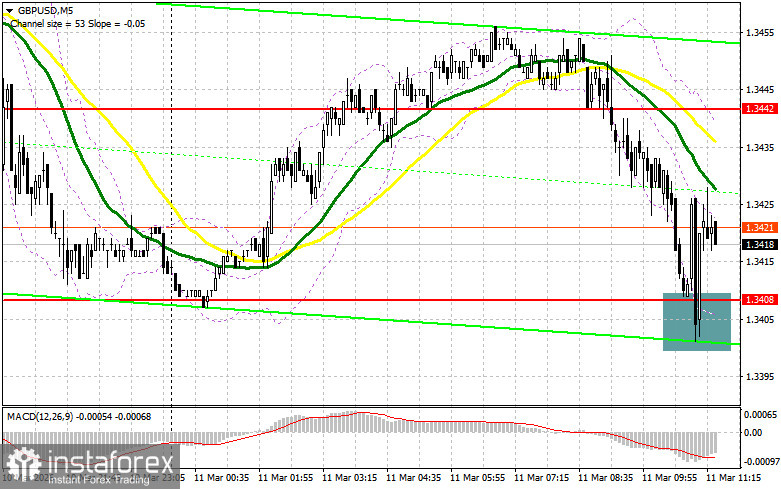Image resolution: width=781 pixels, height=489 pixels.
Task: Click the red 1.3442 price level tag
Action: pyautogui.click(x=760, y=109)
